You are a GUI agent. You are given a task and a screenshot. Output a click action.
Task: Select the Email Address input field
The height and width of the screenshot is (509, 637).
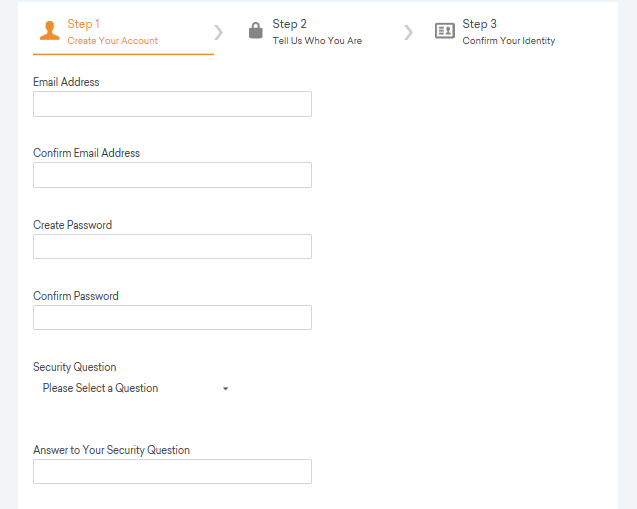[x=172, y=104]
